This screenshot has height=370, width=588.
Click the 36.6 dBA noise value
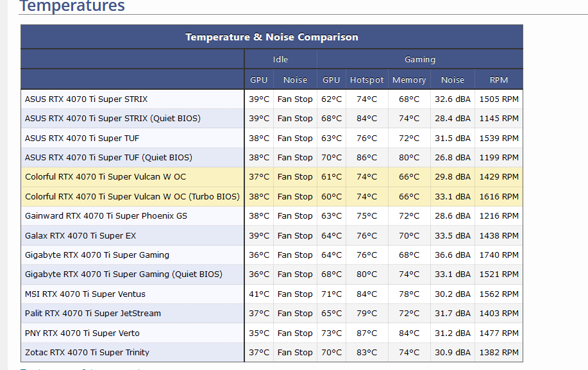click(x=453, y=255)
